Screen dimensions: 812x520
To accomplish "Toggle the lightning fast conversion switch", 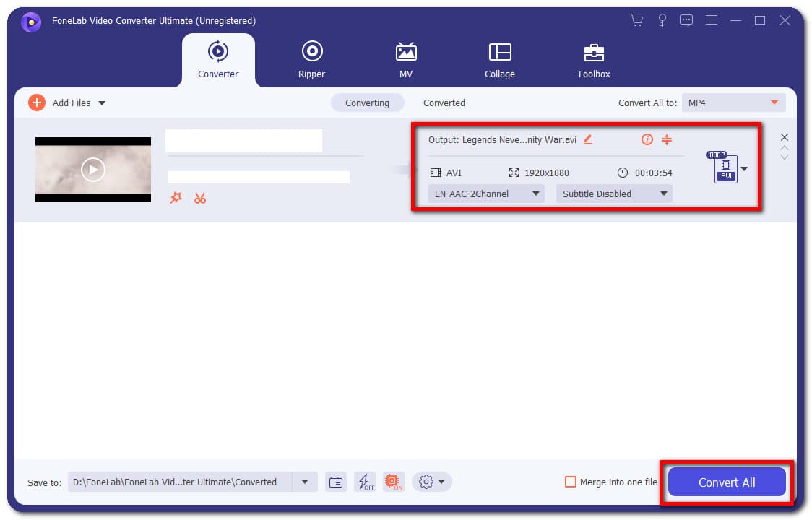I will point(365,482).
